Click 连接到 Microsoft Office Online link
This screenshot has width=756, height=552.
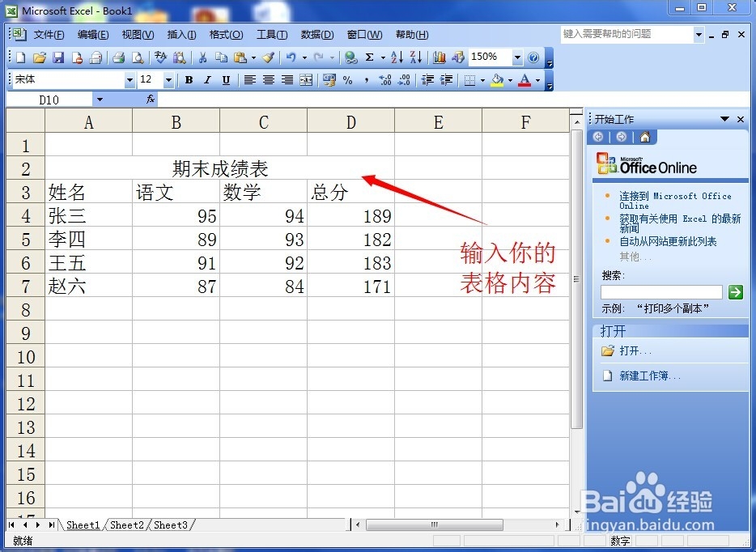pyautogui.click(x=675, y=200)
